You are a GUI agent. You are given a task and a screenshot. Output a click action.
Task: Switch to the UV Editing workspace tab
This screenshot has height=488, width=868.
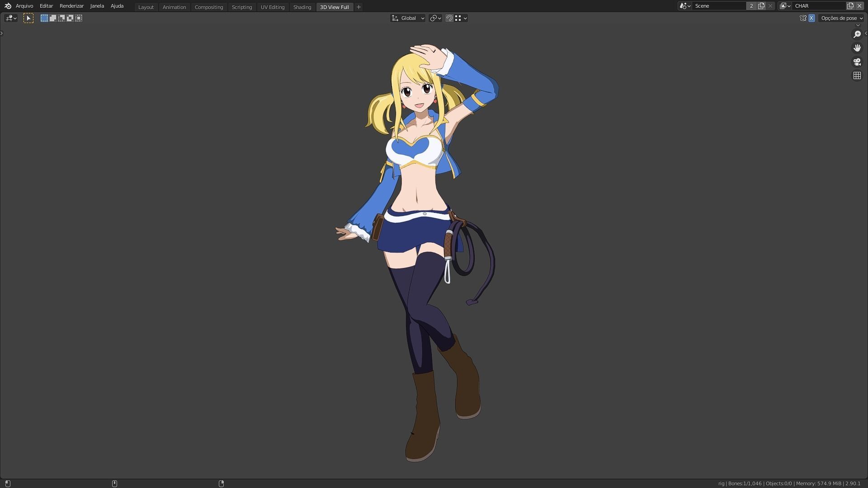(273, 7)
